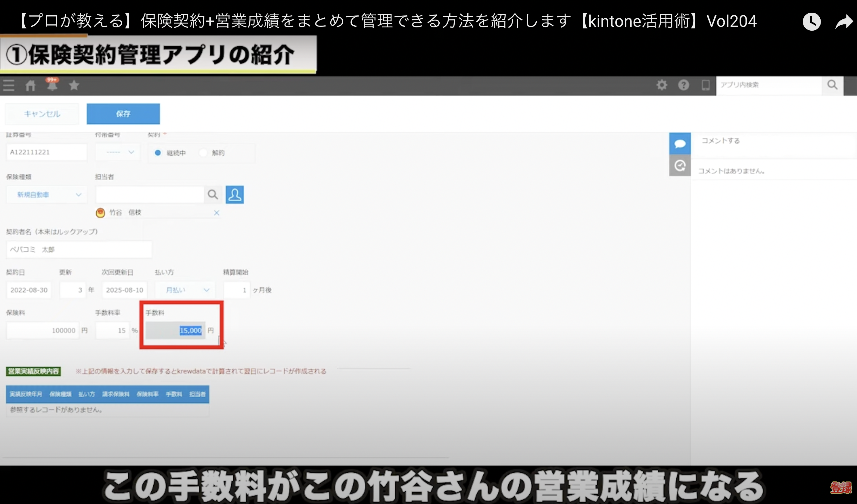
Task: Expand the 保険種類 dropdown showing 新規自動車
Action: [x=47, y=194]
